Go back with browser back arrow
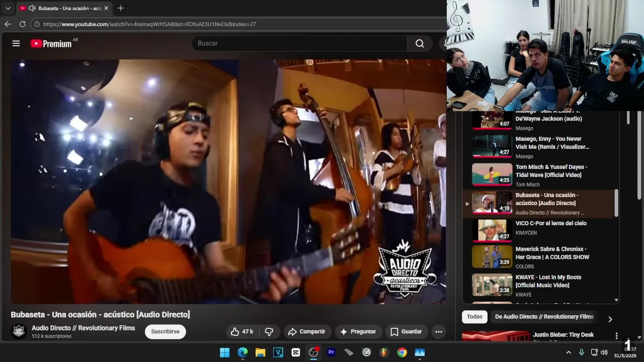This screenshot has height=362, width=644. [x=8, y=24]
